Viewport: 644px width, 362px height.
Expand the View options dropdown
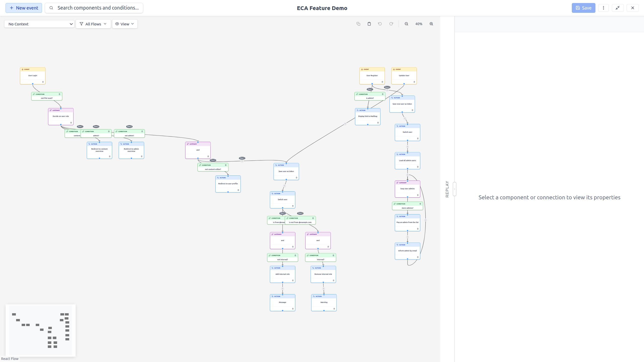(x=125, y=24)
